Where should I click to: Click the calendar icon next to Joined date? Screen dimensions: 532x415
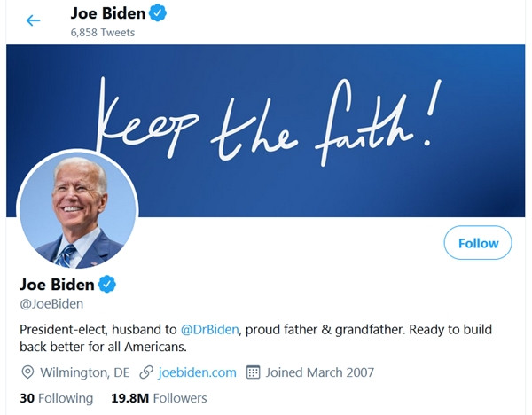click(253, 372)
